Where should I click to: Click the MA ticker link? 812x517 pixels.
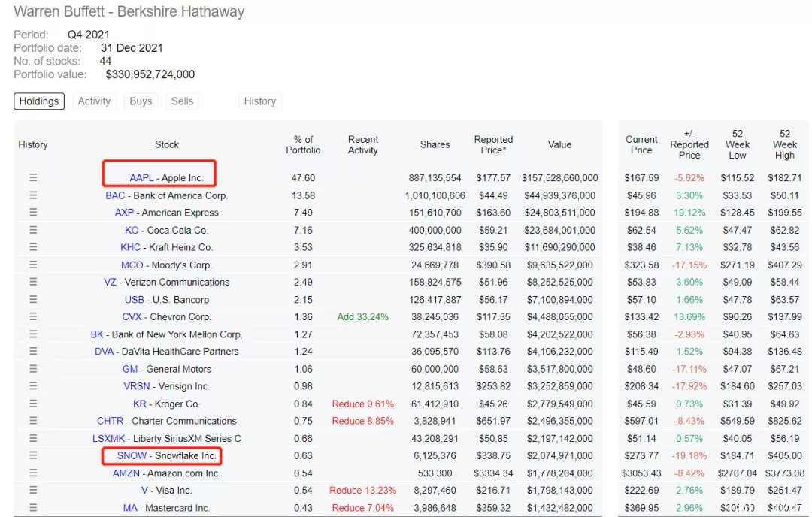(x=130, y=508)
